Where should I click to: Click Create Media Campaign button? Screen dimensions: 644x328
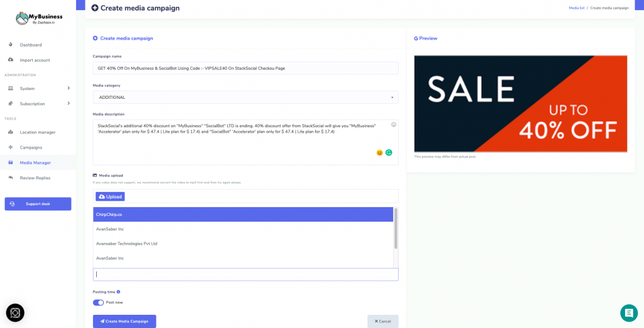click(125, 322)
